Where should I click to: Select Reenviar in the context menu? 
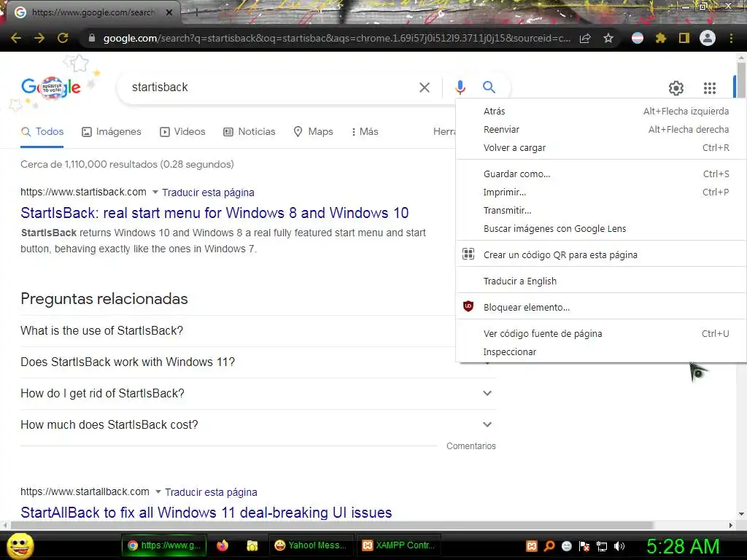click(x=601, y=130)
